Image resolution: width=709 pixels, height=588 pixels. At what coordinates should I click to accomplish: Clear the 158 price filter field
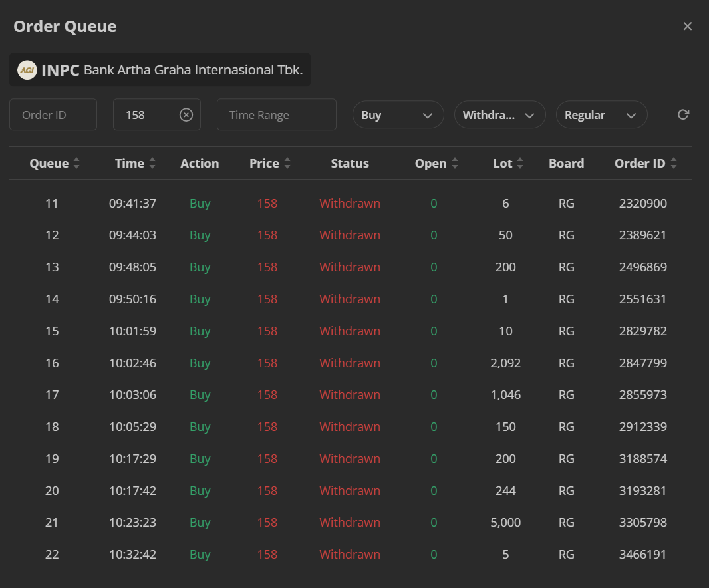(x=186, y=115)
